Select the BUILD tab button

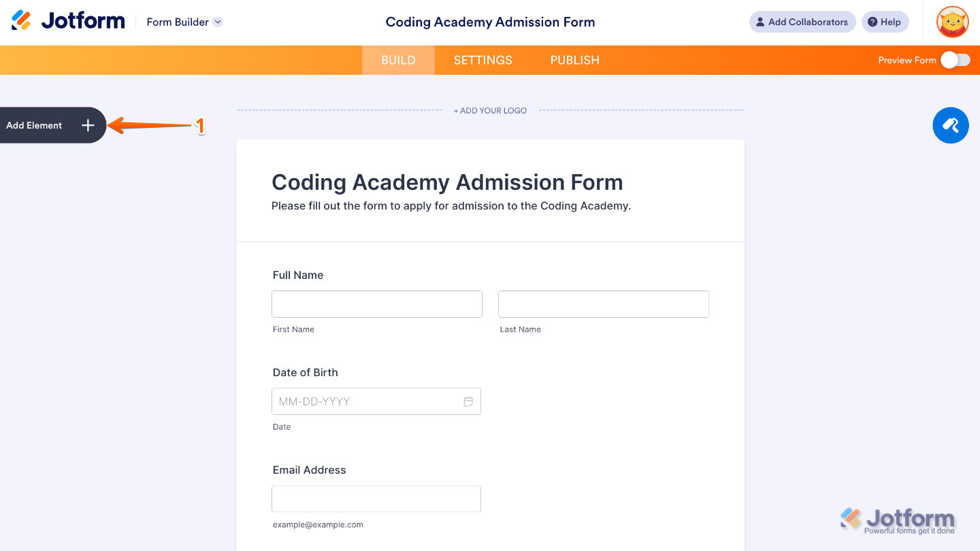(397, 60)
